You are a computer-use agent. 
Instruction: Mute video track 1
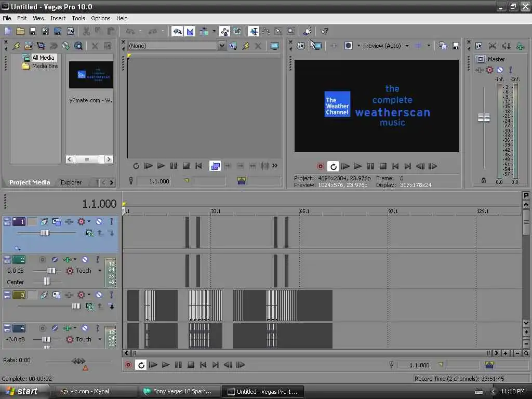99,222
